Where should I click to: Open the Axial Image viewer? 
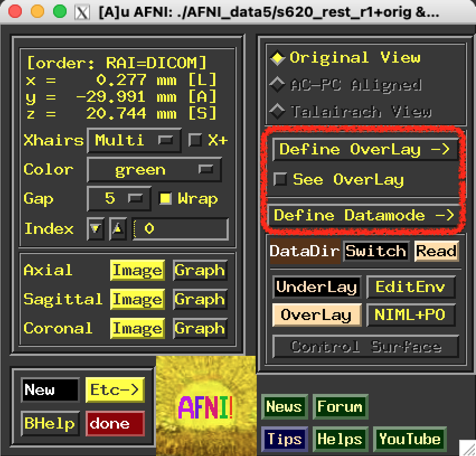click(137, 270)
